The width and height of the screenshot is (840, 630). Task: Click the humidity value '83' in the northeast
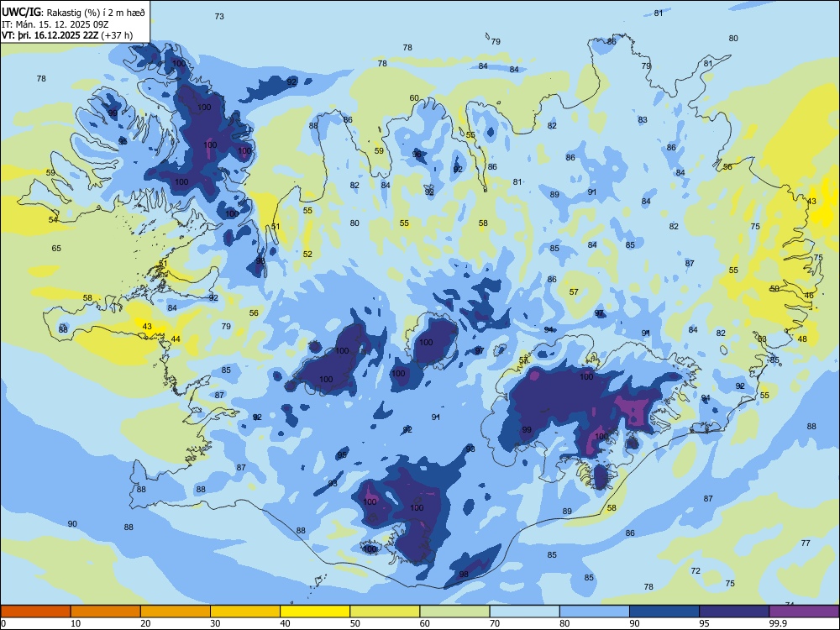tap(643, 120)
